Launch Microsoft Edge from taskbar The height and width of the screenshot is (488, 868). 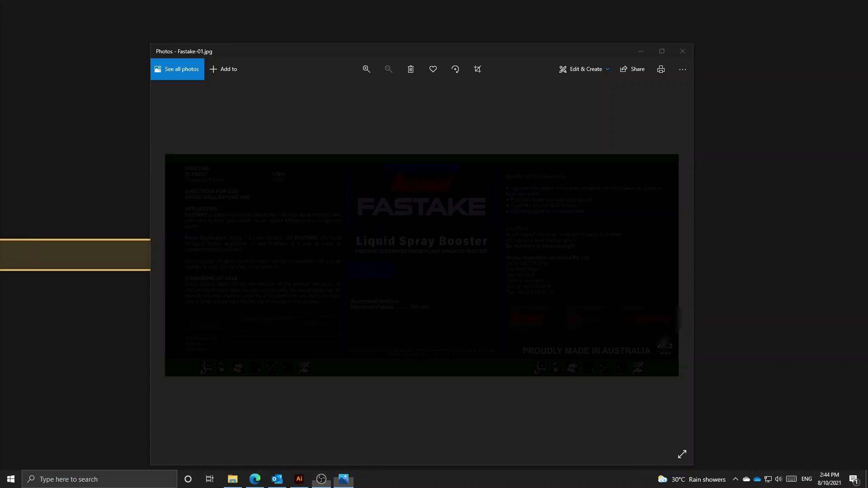click(x=255, y=479)
